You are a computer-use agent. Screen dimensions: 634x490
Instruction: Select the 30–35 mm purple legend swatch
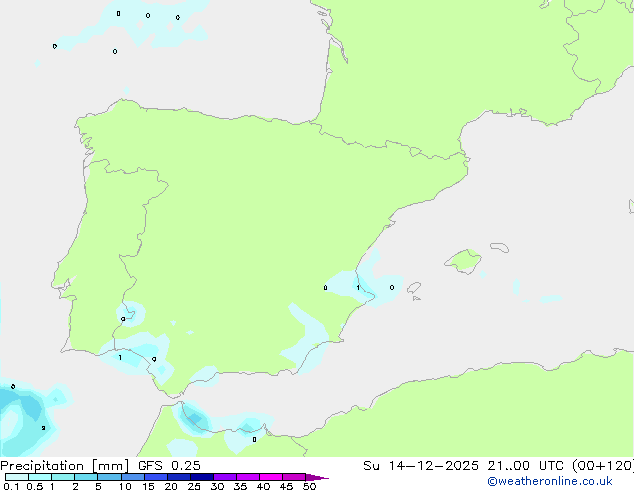(224, 477)
